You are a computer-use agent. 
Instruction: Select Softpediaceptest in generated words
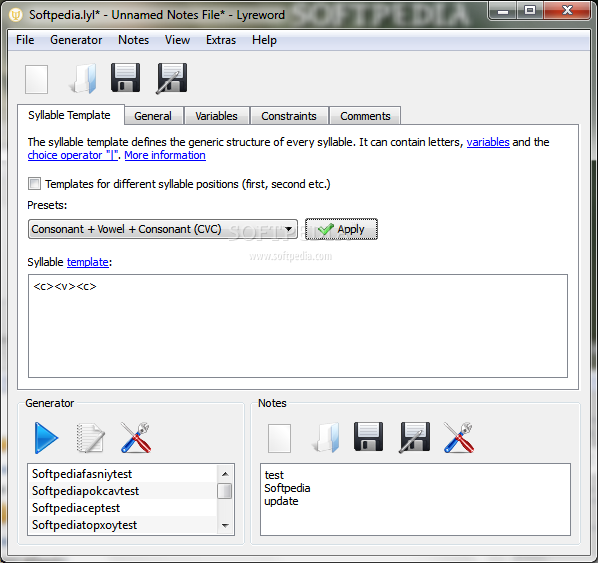(x=122, y=508)
